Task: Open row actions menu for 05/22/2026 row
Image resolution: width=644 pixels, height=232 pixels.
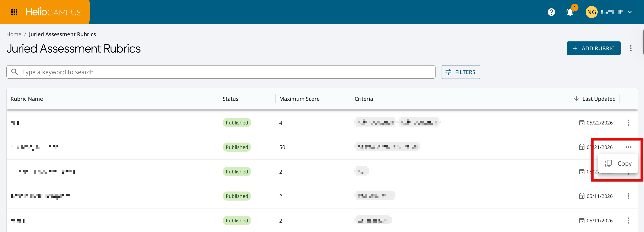Action: (629, 123)
